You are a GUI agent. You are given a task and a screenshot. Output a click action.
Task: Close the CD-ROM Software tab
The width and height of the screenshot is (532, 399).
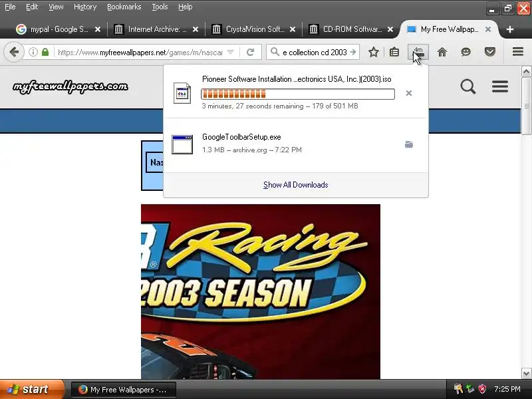390,29
